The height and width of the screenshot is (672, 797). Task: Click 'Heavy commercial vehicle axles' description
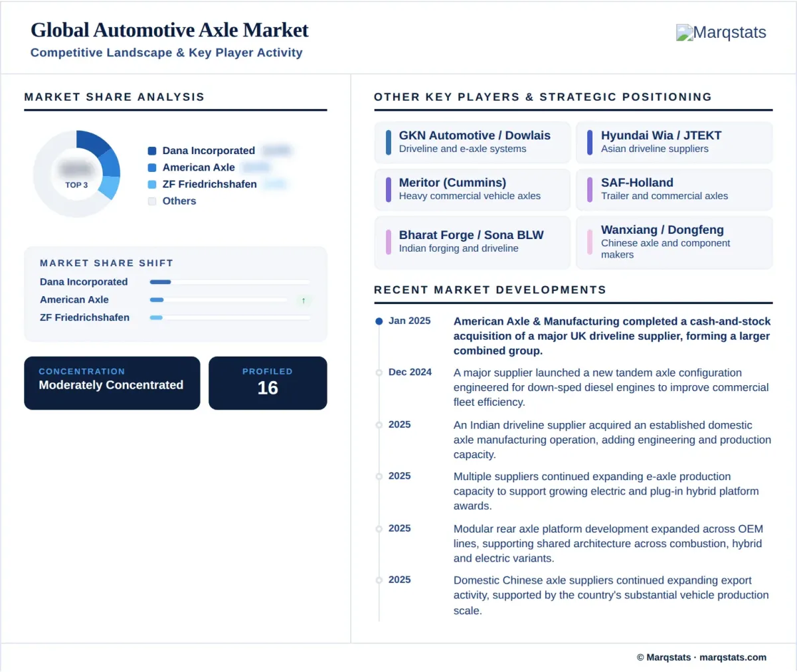[x=470, y=196]
